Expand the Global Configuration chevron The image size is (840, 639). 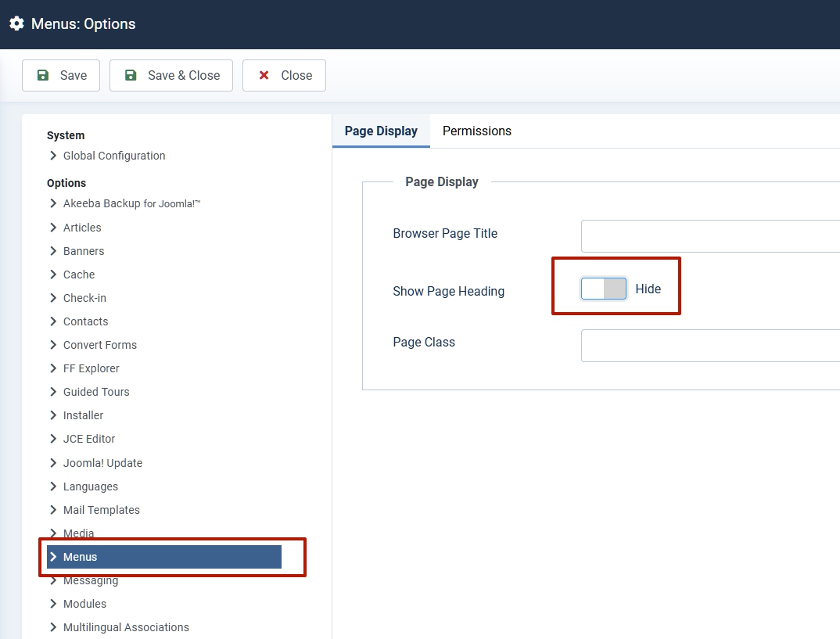(53, 156)
